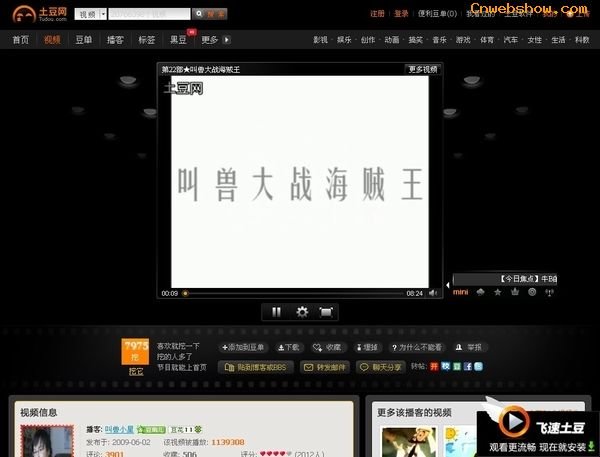The width and height of the screenshot is (600, 457).
Task: Mute the player with the speaker icon
Action: [433, 293]
